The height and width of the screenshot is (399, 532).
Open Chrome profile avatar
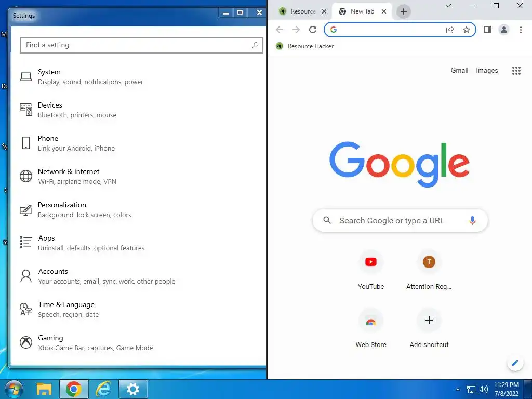point(504,30)
